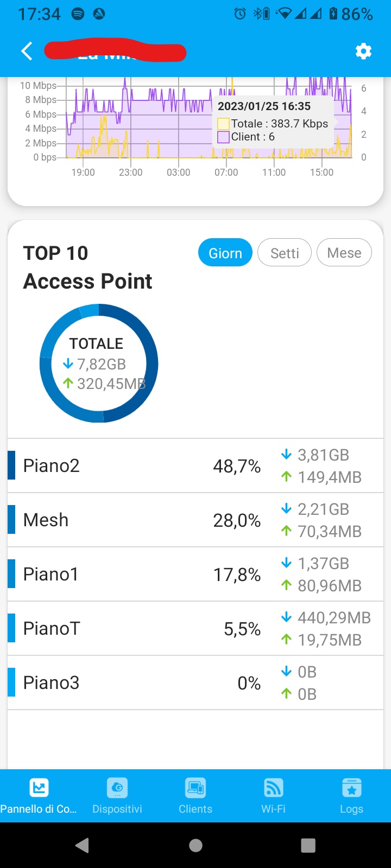
Task: Open the Dispositivi tab icon
Action: point(117,788)
